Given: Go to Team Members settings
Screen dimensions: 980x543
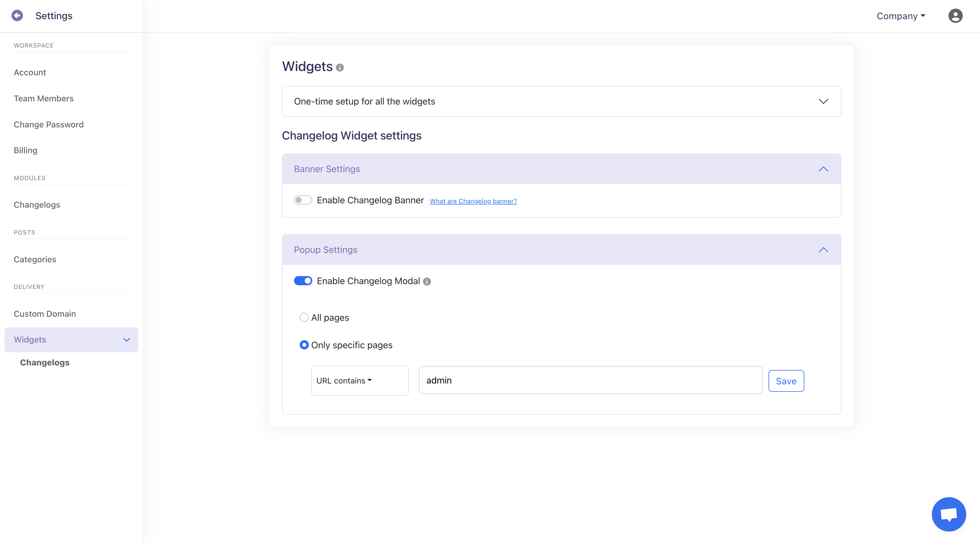Looking at the screenshot, I should (x=44, y=99).
